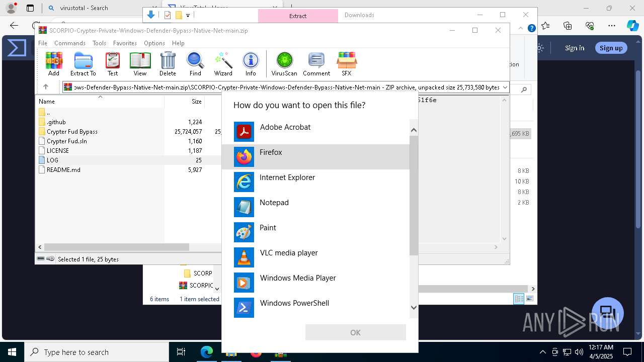644x362 pixels.
Task: Click the Comment toolbar icon
Action: (316, 64)
